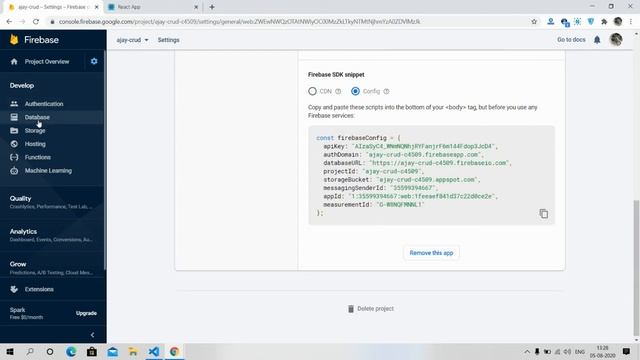Open Project Overview home icon

tap(14, 61)
